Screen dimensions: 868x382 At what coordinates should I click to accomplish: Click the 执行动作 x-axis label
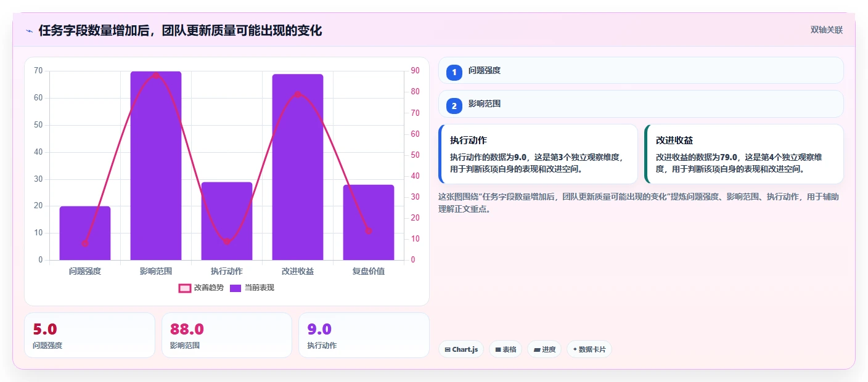point(227,271)
